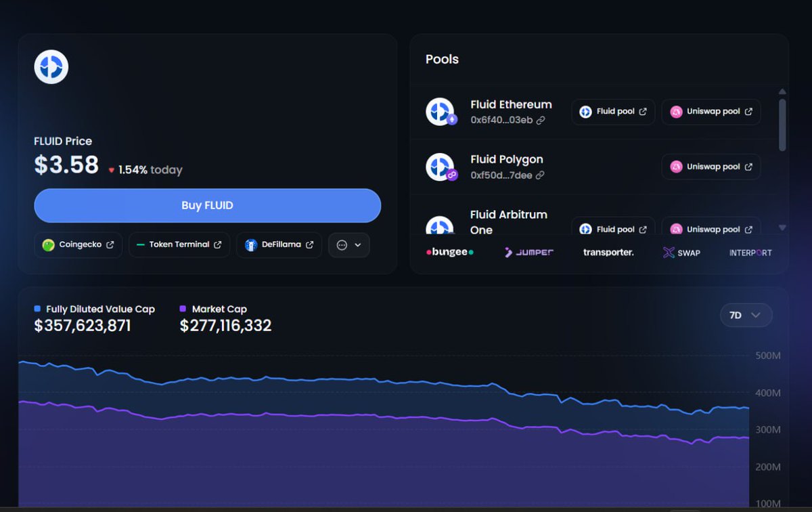Click the 200M axis label
812x512 pixels.
(x=767, y=467)
